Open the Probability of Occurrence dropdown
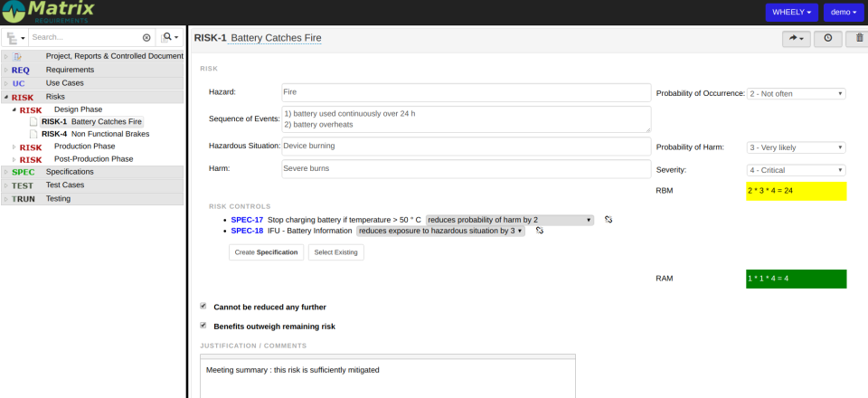868x398 pixels. [x=796, y=93]
